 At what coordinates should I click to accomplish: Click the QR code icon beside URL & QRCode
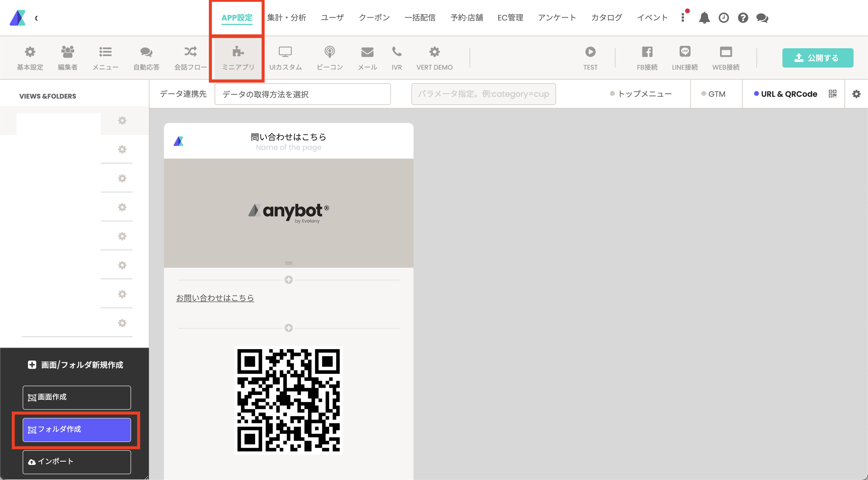tap(833, 94)
